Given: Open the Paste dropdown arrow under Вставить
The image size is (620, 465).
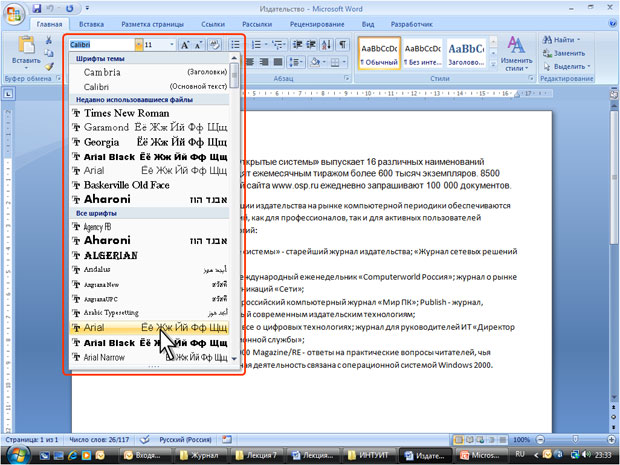Looking at the screenshot, I should [26, 68].
